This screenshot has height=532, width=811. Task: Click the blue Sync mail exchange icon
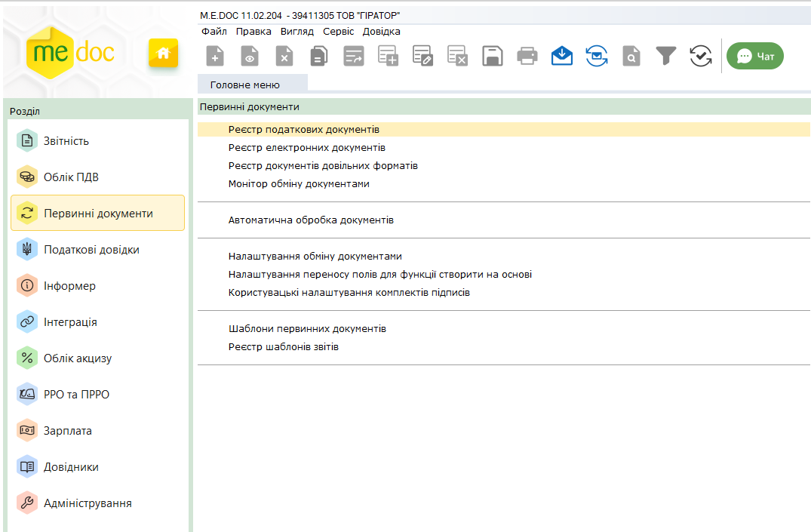pos(596,56)
